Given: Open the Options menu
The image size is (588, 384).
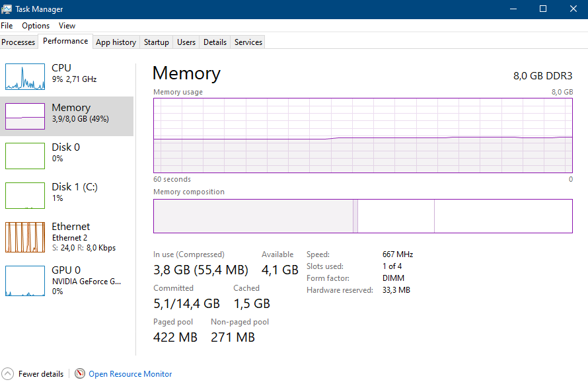Looking at the screenshot, I should click(36, 26).
